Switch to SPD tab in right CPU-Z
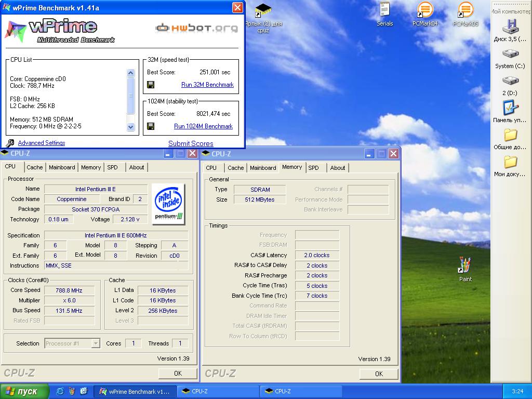This screenshot has width=532, height=399. pyautogui.click(x=313, y=168)
